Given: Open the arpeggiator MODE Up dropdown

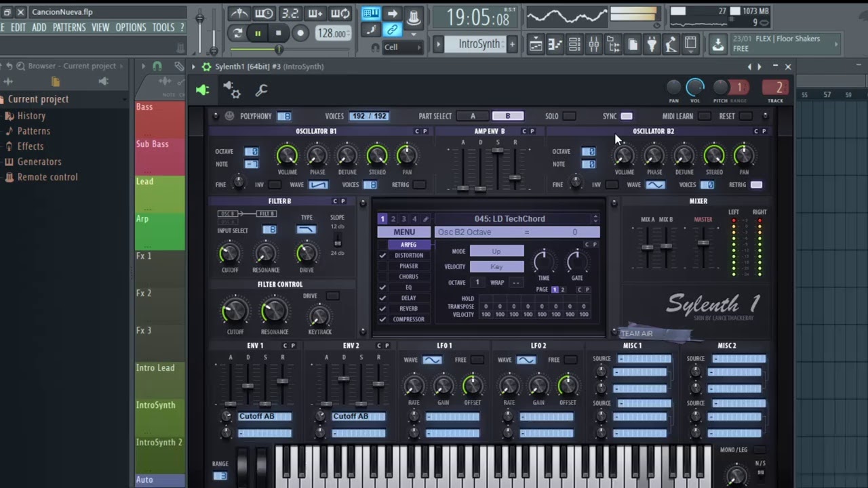Looking at the screenshot, I should pyautogui.click(x=496, y=251).
